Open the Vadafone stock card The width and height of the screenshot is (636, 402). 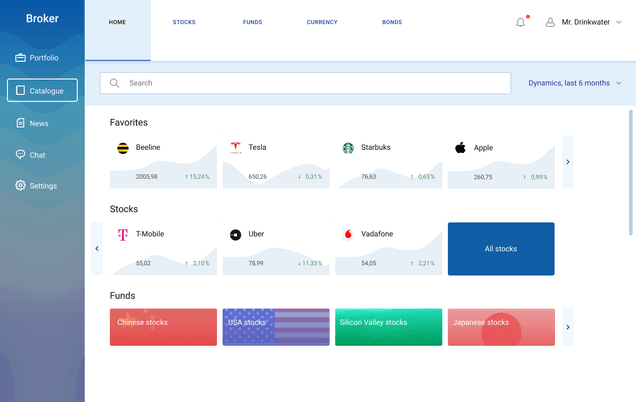click(x=389, y=248)
